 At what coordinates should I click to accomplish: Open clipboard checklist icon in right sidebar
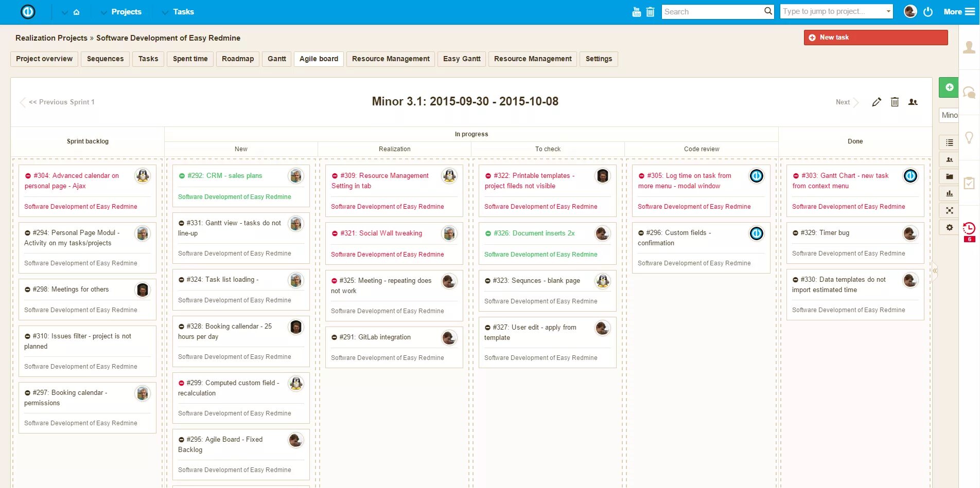(969, 183)
